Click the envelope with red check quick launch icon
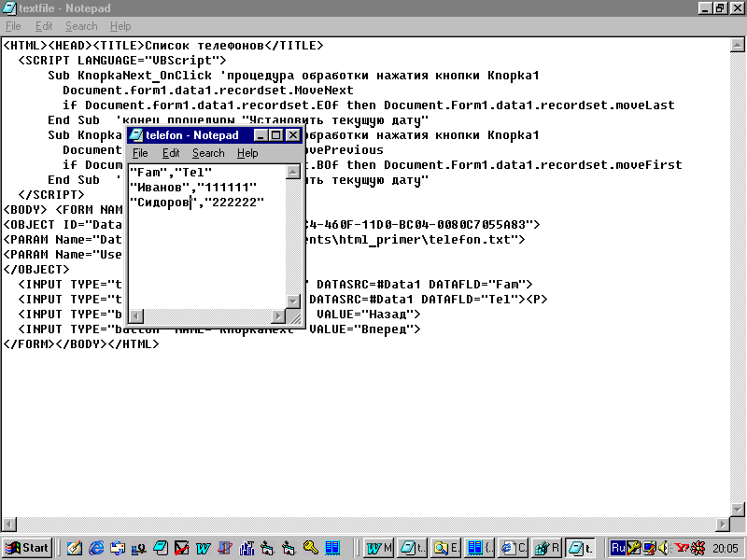Viewport: 747px width, 560px height. pyautogui.click(x=181, y=548)
